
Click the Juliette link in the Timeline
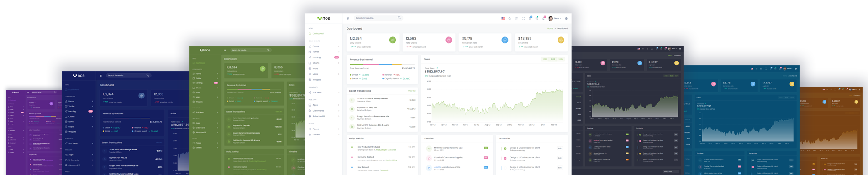[x=437, y=167]
